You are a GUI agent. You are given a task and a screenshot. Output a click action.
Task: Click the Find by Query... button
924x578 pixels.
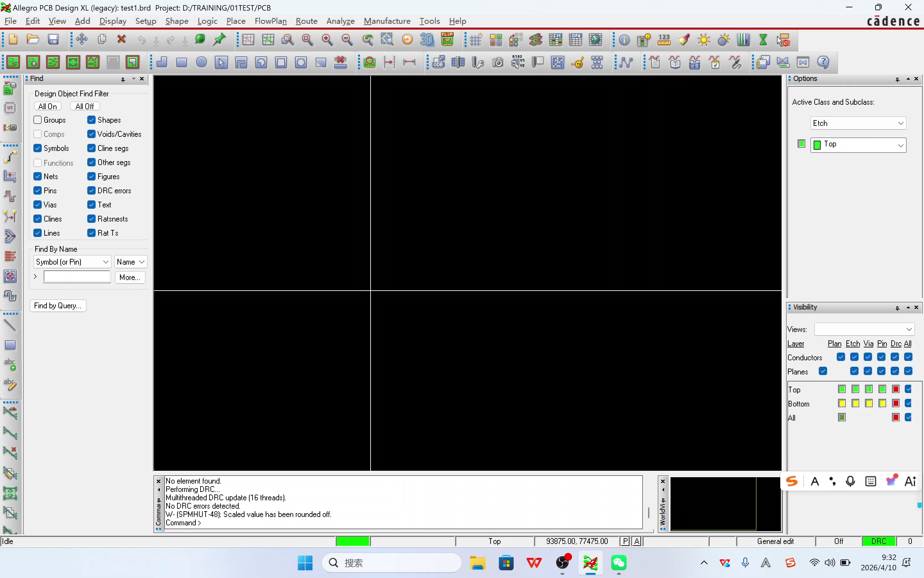58,305
